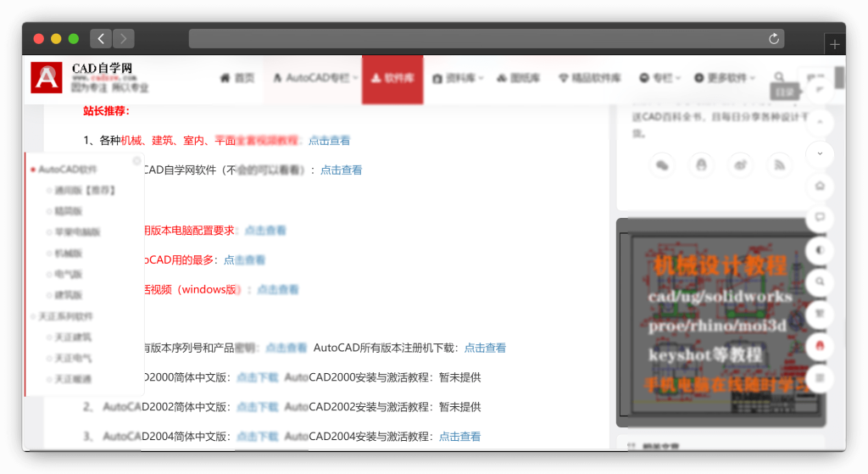The image size is (868, 474).
Task: Select 天正电气 in the catalog
Action: 73,359
